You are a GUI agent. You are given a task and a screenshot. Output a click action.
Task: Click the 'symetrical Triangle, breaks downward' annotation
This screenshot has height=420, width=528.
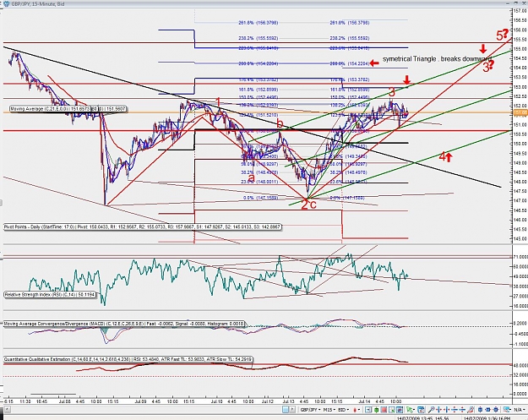(x=437, y=59)
